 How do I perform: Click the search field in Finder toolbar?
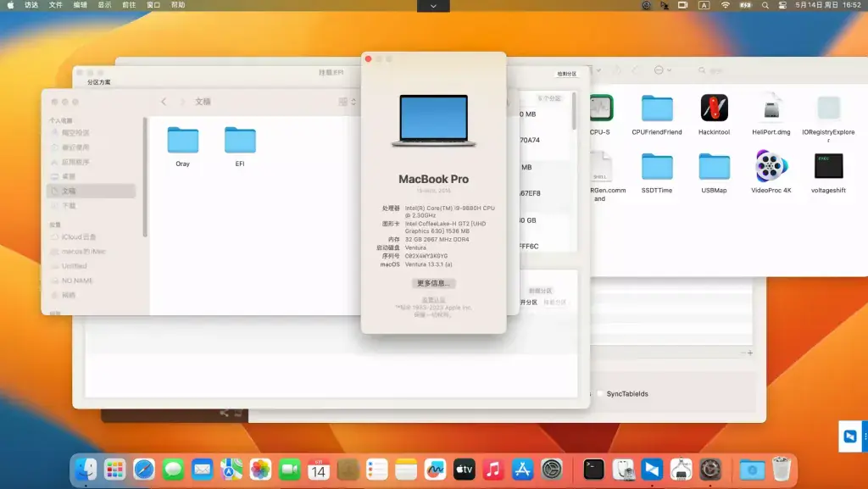tap(711, 70)
